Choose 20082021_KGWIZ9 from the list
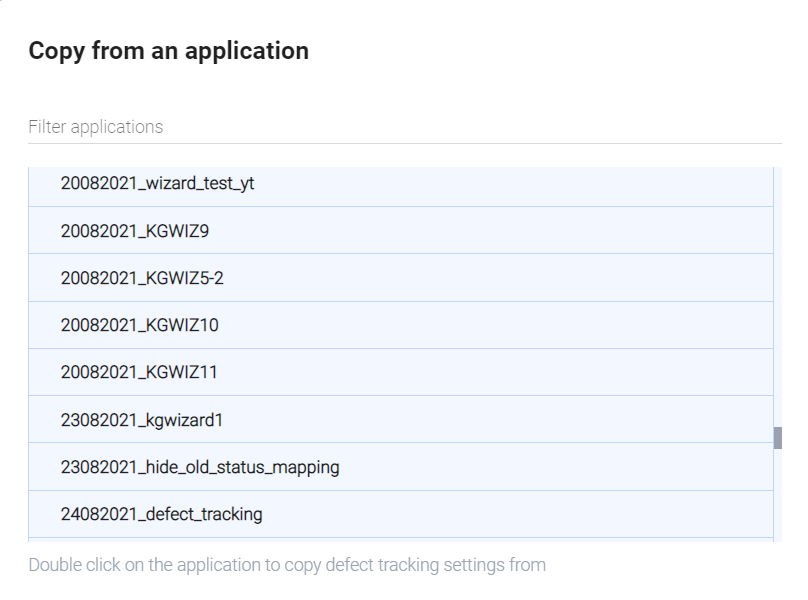This screenshot has height=600, width=808. click(x=135, y=231)
